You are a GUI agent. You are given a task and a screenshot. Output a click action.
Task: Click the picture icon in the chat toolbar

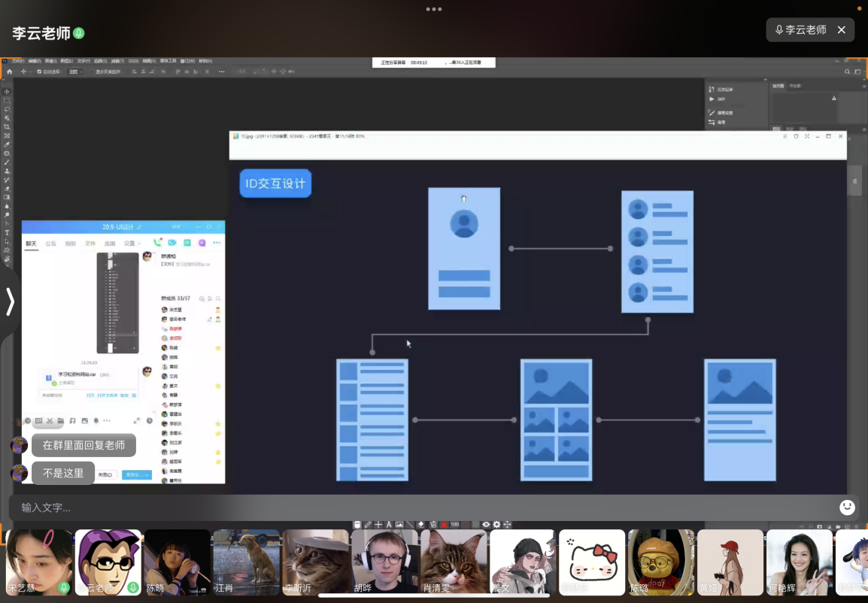85,421
